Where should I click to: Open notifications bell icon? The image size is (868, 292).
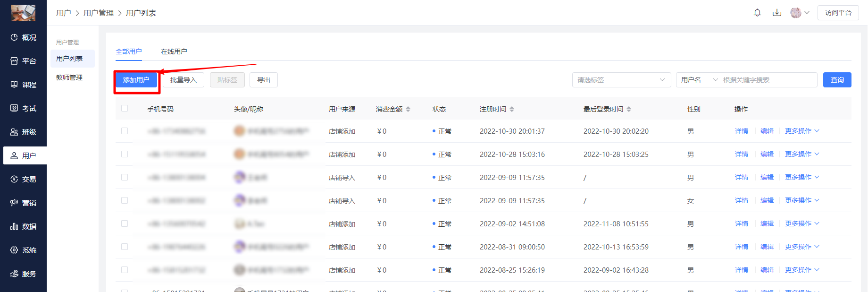pos(758,13)
